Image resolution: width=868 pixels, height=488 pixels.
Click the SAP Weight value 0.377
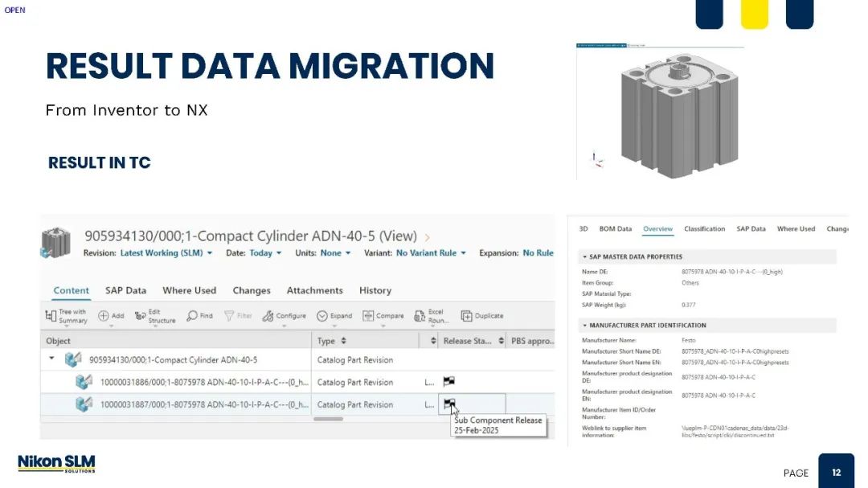pos(689,305)
